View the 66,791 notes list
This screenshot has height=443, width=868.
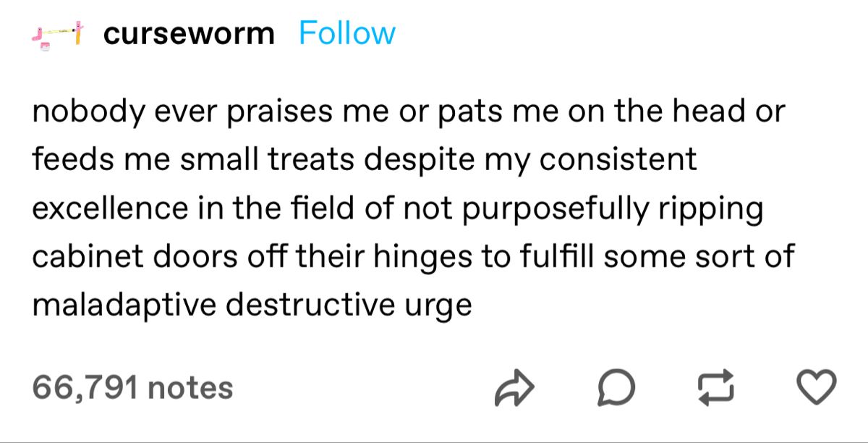point(132,387)
